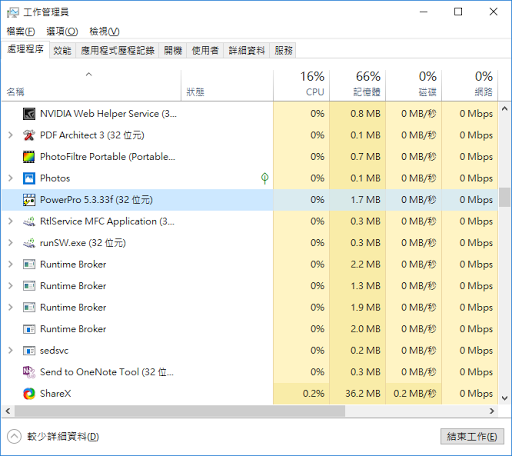
Task: Expand the Runtime Broker row using 1.9 MB
Action: point(10,307)
